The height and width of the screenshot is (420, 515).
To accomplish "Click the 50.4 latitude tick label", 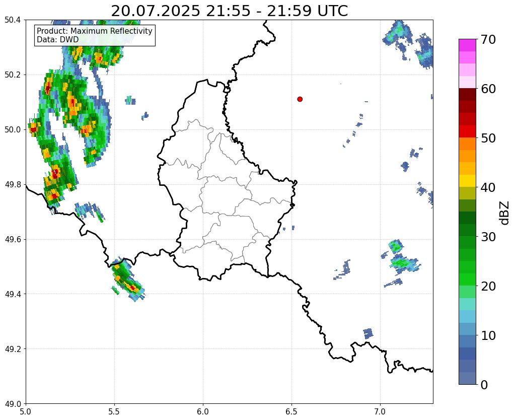I will coord(13,20).
